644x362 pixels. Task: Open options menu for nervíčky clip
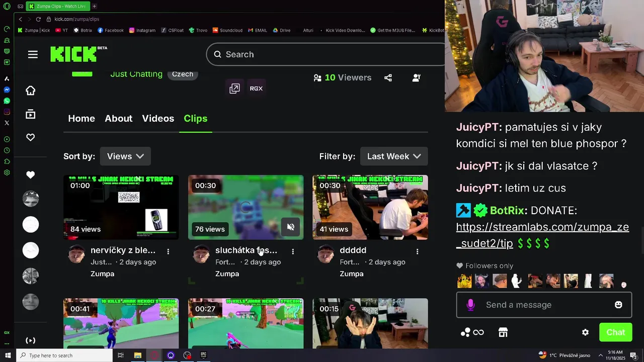pos(168,251)
